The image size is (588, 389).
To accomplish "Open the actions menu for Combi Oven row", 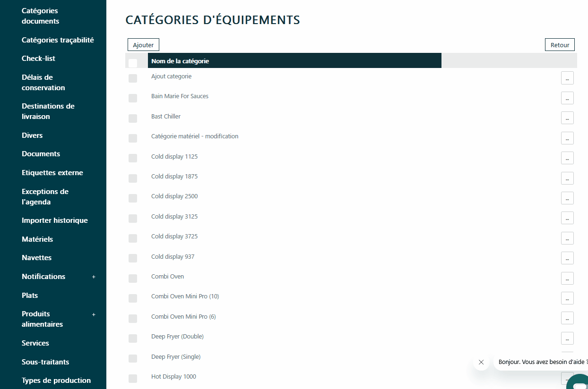I will click(x=567, y=278).
